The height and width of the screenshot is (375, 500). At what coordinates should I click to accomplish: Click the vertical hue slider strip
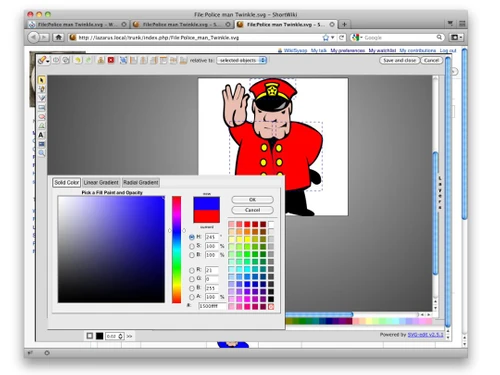176,249
